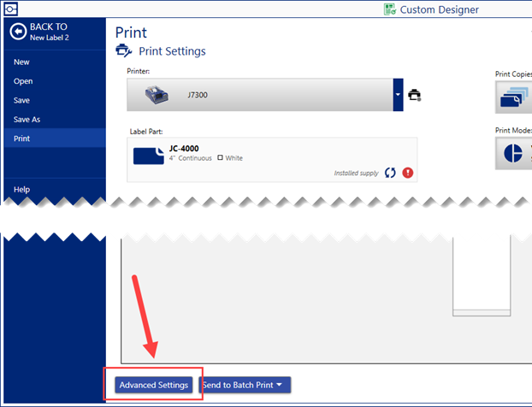Click the JC-4000 label part icon
This screenshot has width=532, height=407.
pyautogui.click(x=149, y=156)
